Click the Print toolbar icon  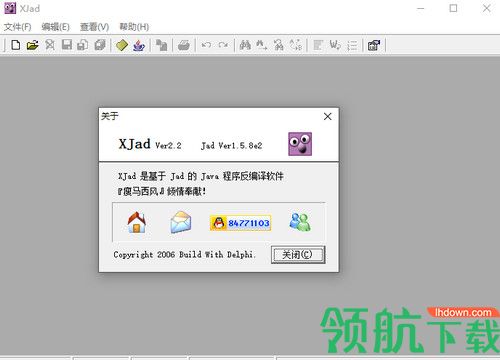tap(184, 45)
